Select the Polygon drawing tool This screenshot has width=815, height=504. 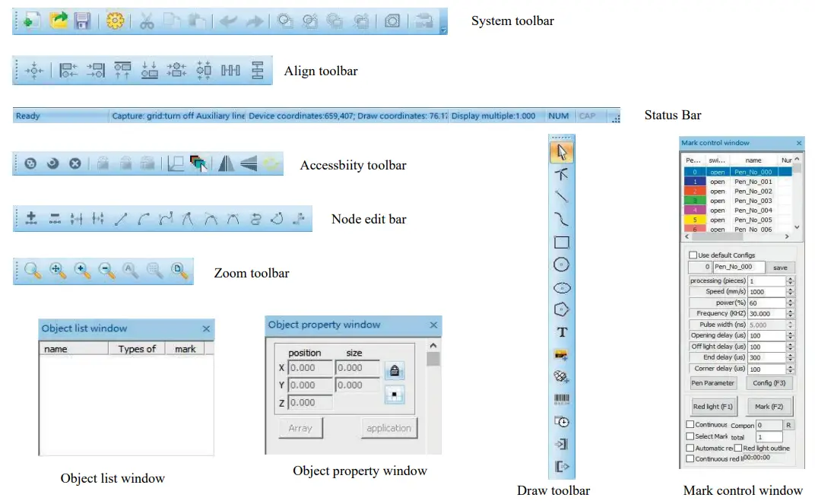pyautogui.click(x=562, y=309)
